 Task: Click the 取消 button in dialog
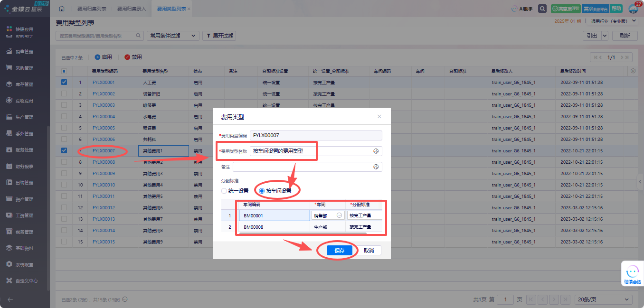click(369, 251)
